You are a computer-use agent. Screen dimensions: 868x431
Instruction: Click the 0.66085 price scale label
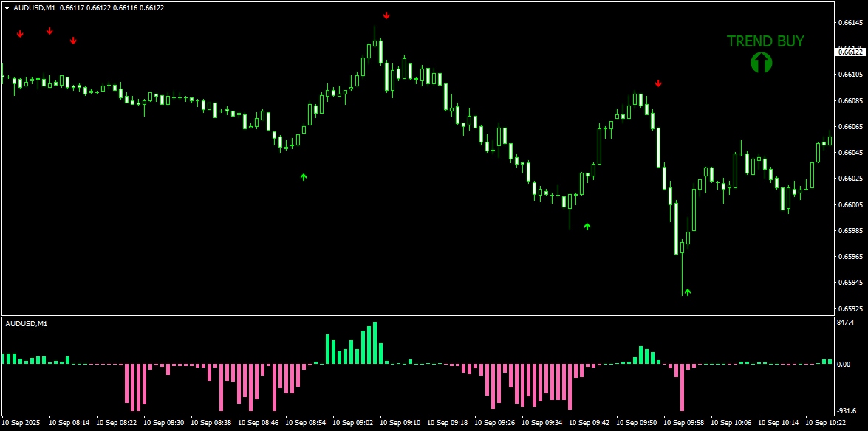850,101
